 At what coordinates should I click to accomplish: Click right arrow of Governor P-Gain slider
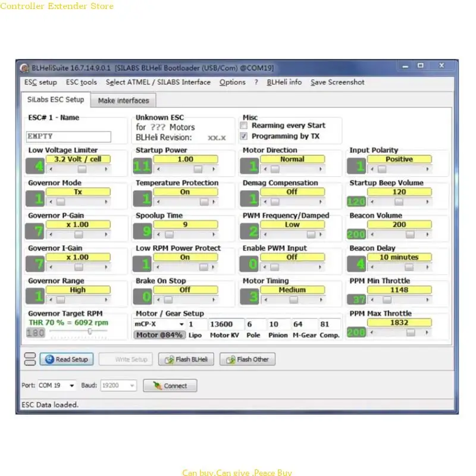106,234
